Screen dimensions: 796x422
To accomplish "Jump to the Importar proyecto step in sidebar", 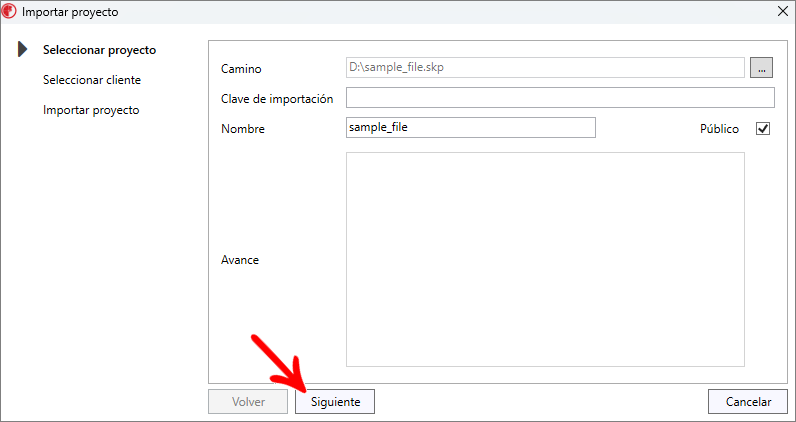I will (x=91, y=110).
